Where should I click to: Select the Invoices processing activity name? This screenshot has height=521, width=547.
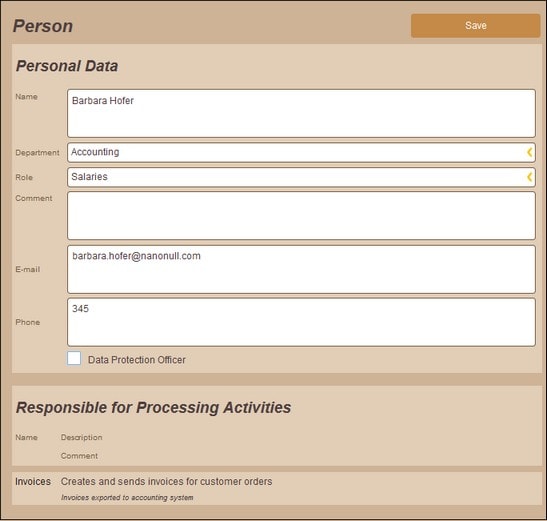tap(33, 482)
